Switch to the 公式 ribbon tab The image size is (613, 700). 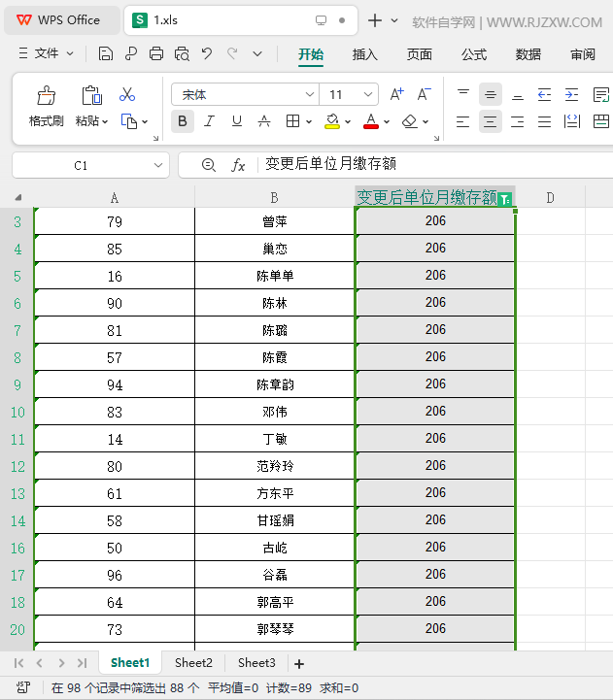(474, 54)
